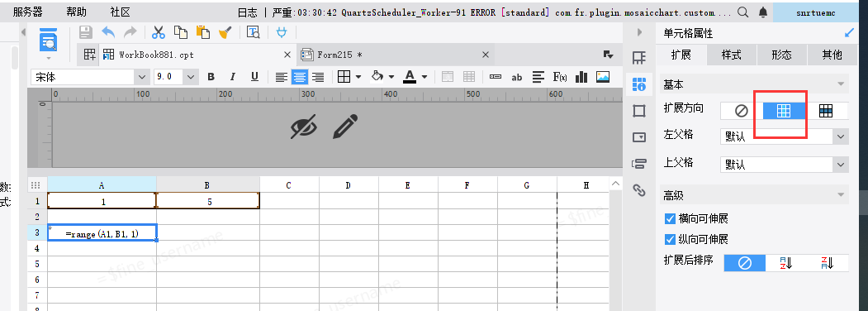Screen dimensions: 868x311
Task: Select descending sort after expansion
Action: click(x=828, y=263)
